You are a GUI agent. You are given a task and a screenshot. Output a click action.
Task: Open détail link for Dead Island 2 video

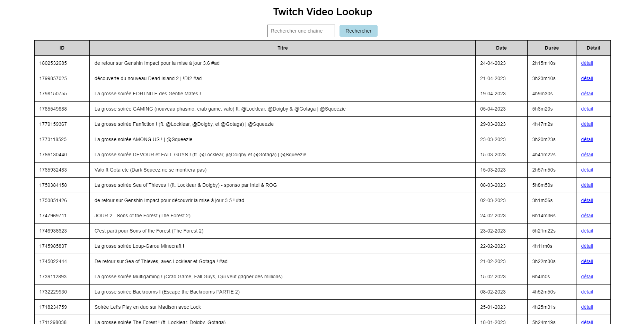587,78
